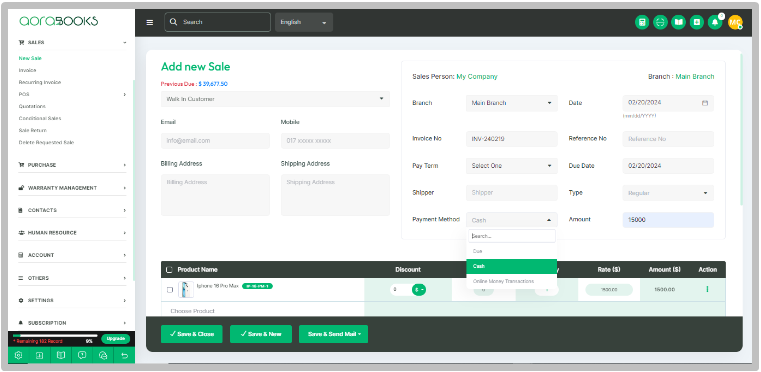Click the remaining records progress bar

click(55, 336)
